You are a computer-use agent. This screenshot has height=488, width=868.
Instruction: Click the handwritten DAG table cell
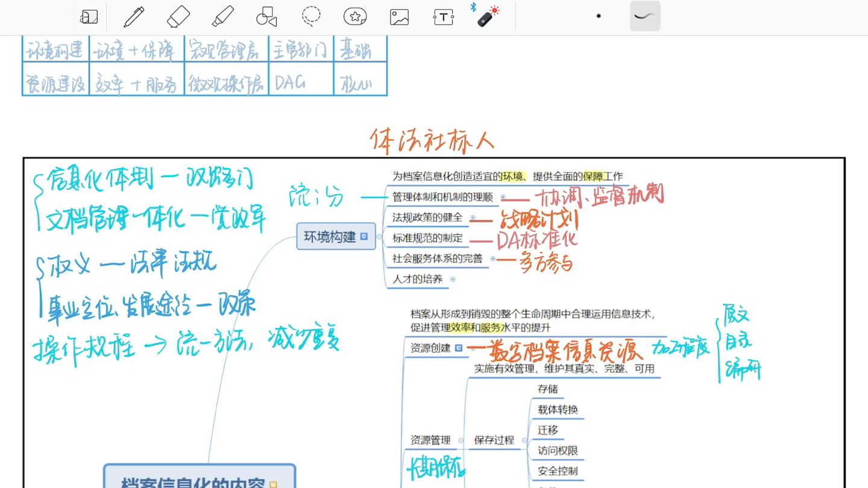tap(291, 83)
